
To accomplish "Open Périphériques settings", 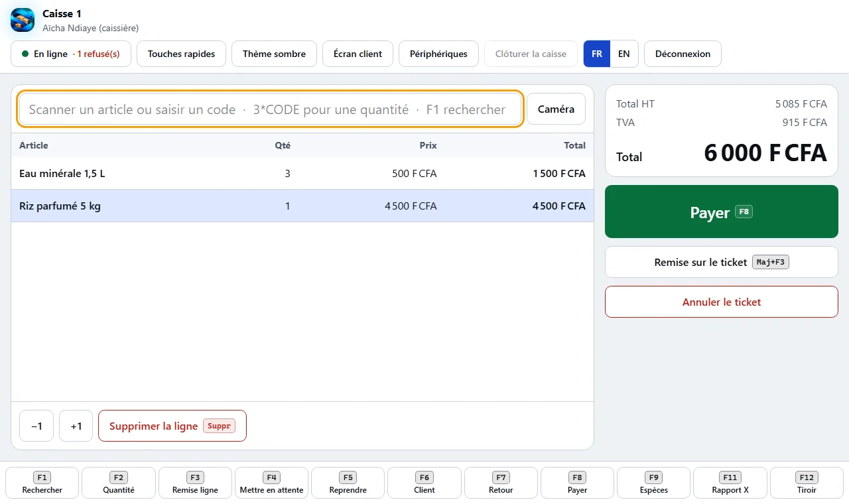I will 438,54.
